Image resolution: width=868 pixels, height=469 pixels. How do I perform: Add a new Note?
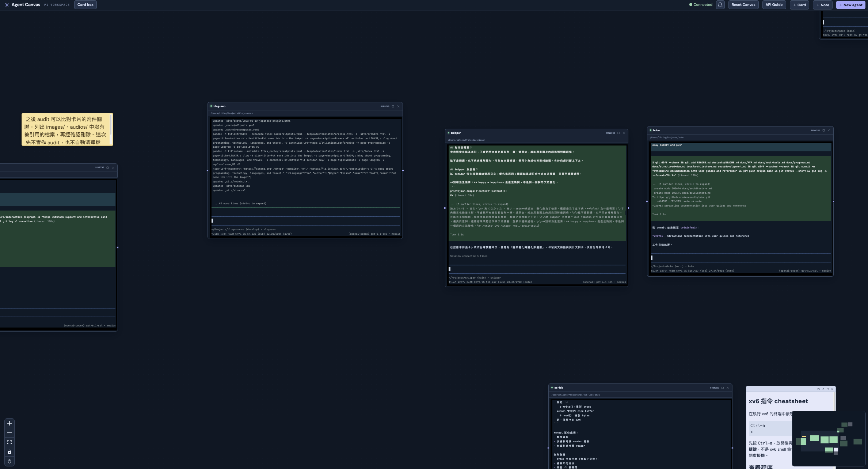[x=823, y=5]
